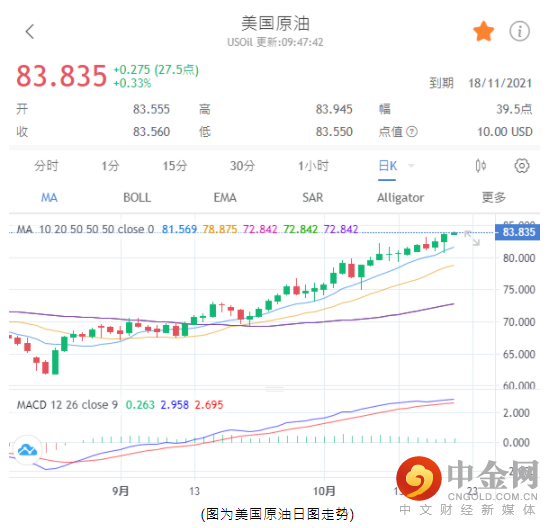Click the 83.835 current price label on axis
The height and width of the screenshot is (528, 553).
[517, 232]
